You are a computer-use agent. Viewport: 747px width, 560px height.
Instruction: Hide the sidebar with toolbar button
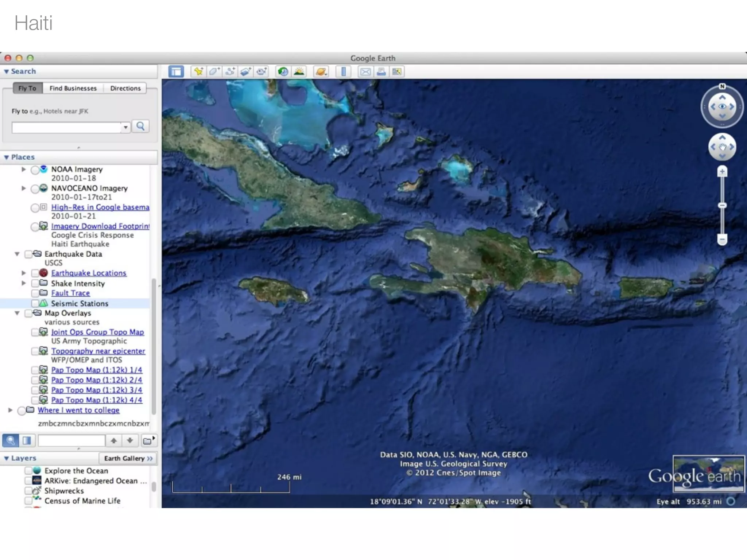(x=176, y=71)
